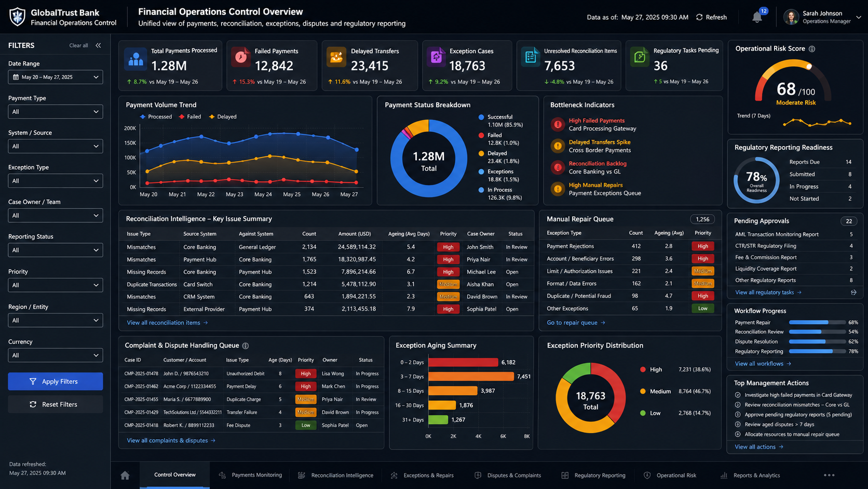Click the Unresolved Reconciliation Items card icon

[x=531, y=57]
